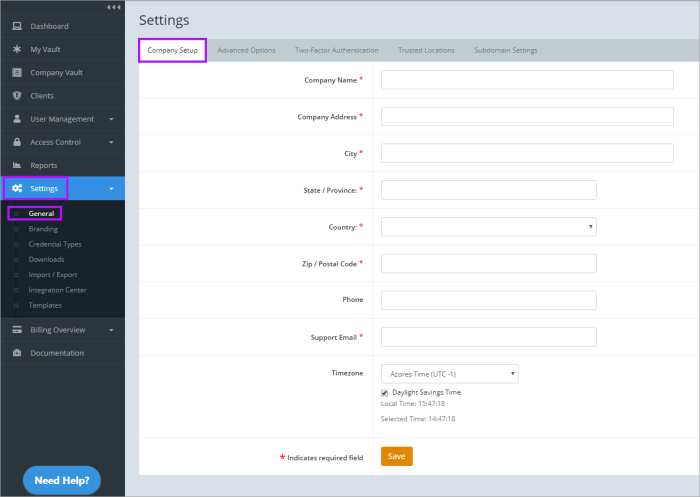
Task: Click the Clients shield icon
Action: pyautogui.click(x=17, y=96)
